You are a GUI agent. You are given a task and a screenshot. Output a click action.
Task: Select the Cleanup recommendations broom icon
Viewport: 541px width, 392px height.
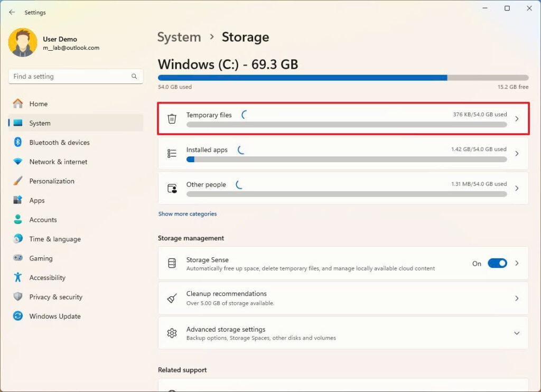(x=171, y=298)
